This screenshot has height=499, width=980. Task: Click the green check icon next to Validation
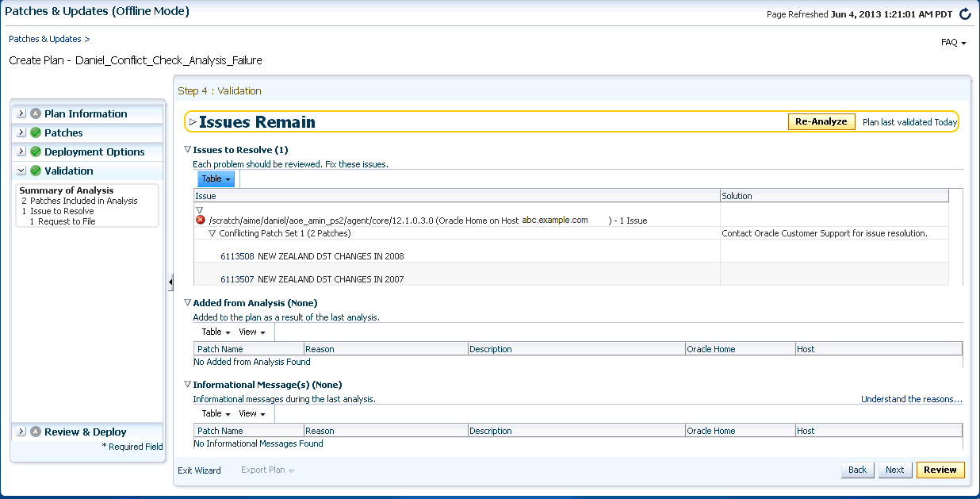click(x=36, y=171)
